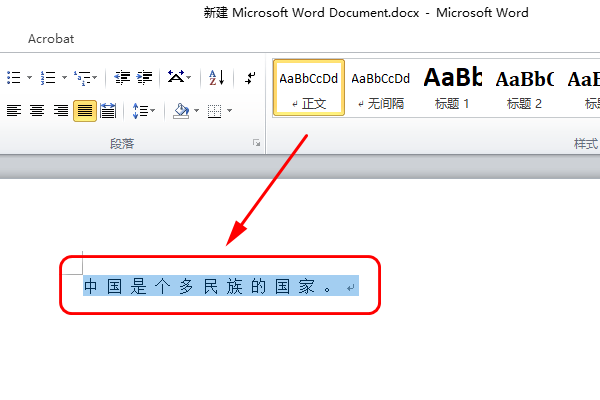Switch to Acrobat ribbon tab

(x=51, y=39)
